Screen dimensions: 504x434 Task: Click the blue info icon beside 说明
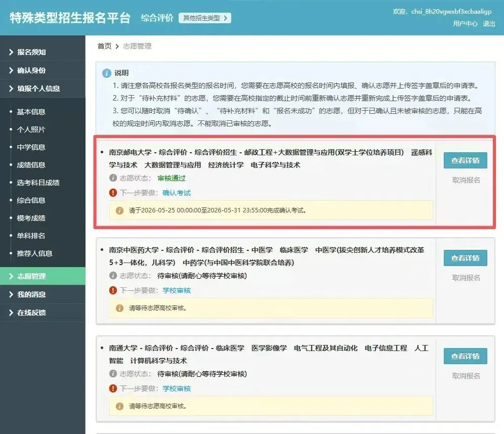[x=107, y=73]
